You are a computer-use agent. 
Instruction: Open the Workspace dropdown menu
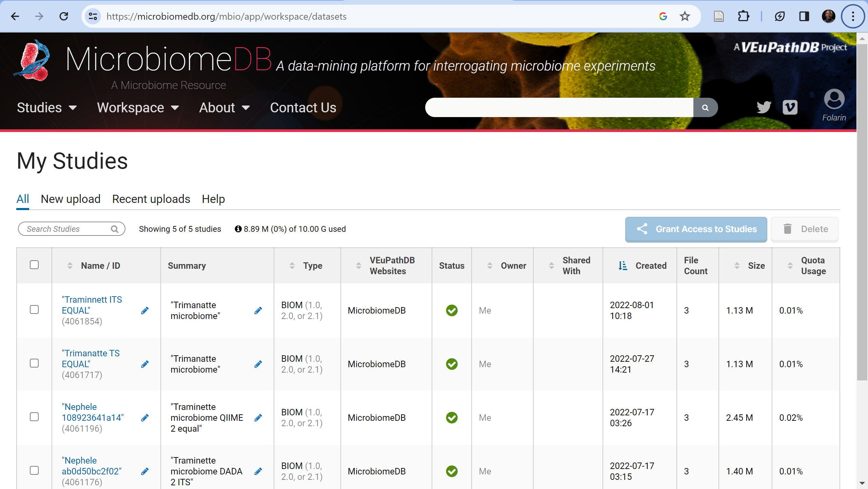click(138, 108)
